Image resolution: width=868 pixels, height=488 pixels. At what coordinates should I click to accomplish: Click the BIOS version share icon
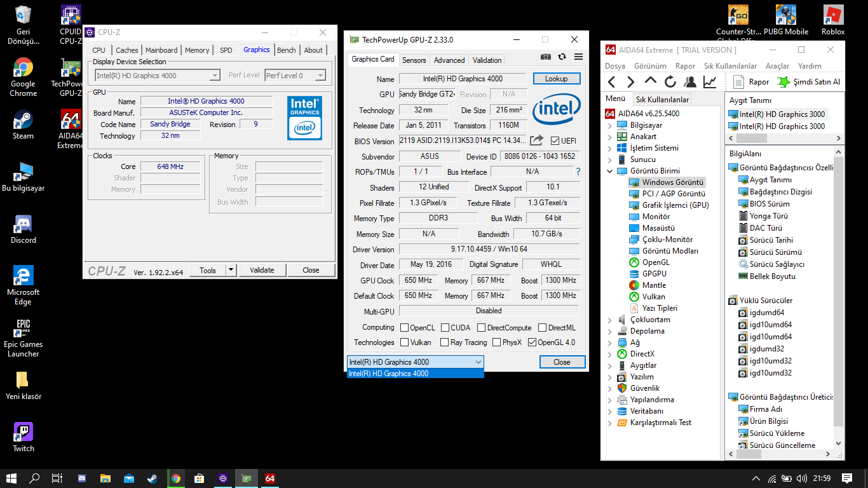(537, 140)
